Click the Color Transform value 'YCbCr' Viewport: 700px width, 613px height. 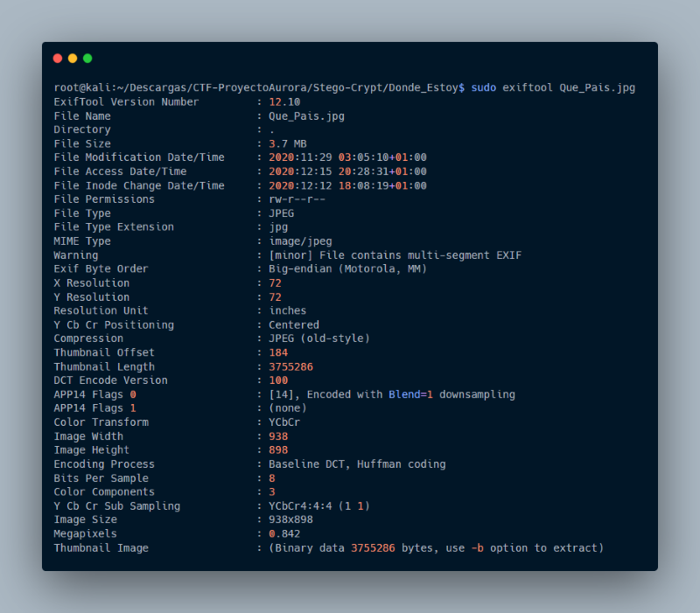pyautogui.click(x=284, y=422)
